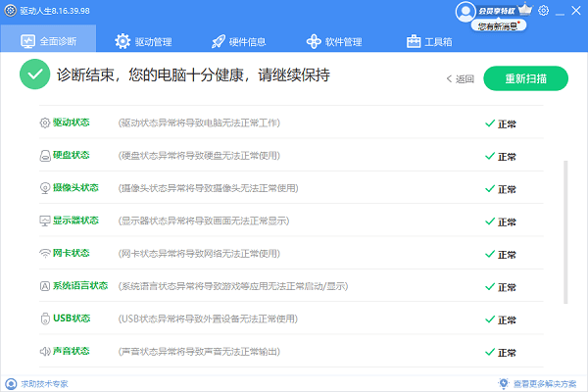588x392 pixels.
Task: Click the 驱动状态 gear icon
Action: click(x=44, y=123)
